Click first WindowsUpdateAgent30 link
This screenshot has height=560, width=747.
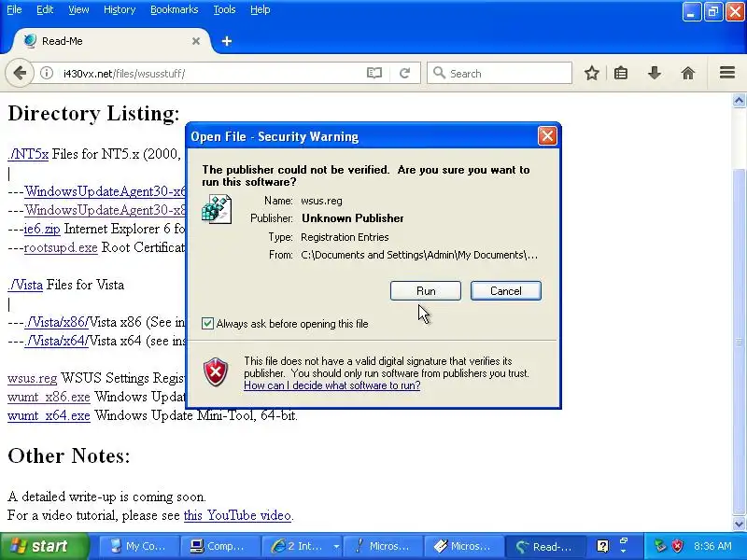(x=105, y=191)
